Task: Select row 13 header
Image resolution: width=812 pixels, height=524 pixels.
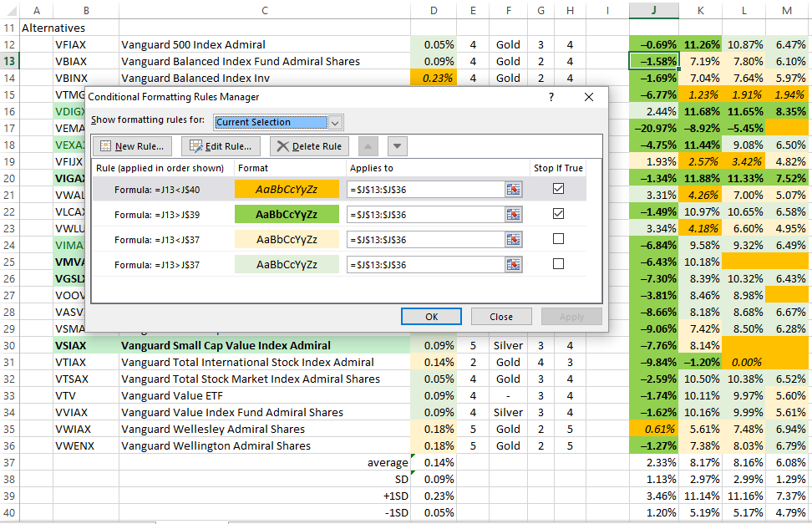Action: point(9,61)
